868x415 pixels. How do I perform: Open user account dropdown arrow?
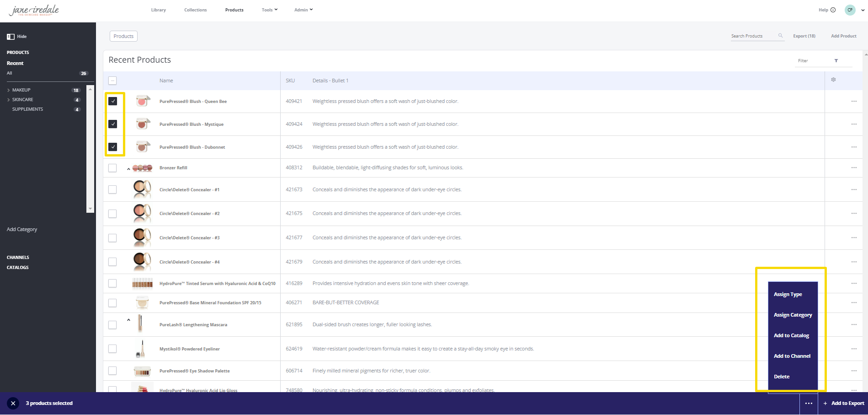tap(863, 10)
